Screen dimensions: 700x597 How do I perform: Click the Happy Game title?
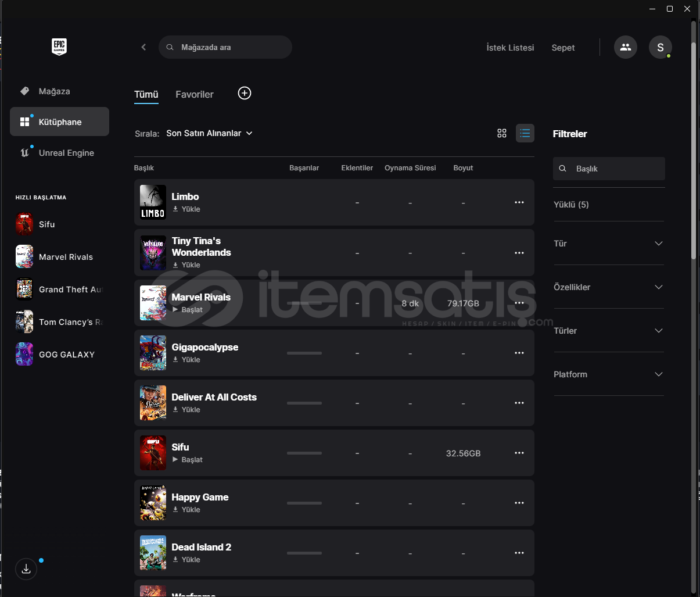(x=200, y=497)
